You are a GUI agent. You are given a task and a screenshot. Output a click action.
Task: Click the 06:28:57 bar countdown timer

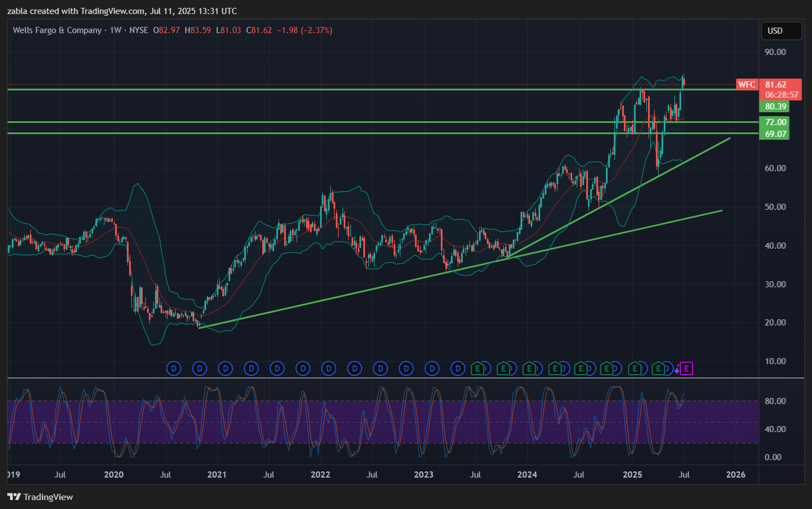pyautogui.click(x=781, y=95)
